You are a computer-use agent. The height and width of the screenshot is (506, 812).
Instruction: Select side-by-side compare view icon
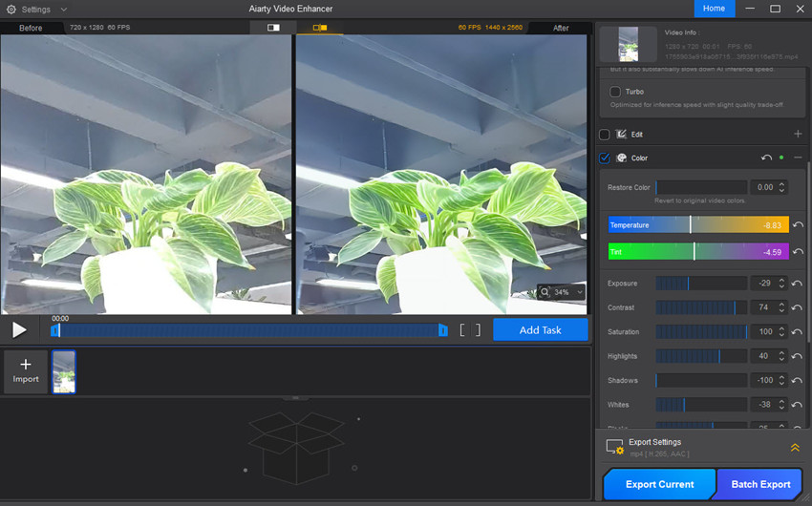pyautogui.click(x=320, y=28)
